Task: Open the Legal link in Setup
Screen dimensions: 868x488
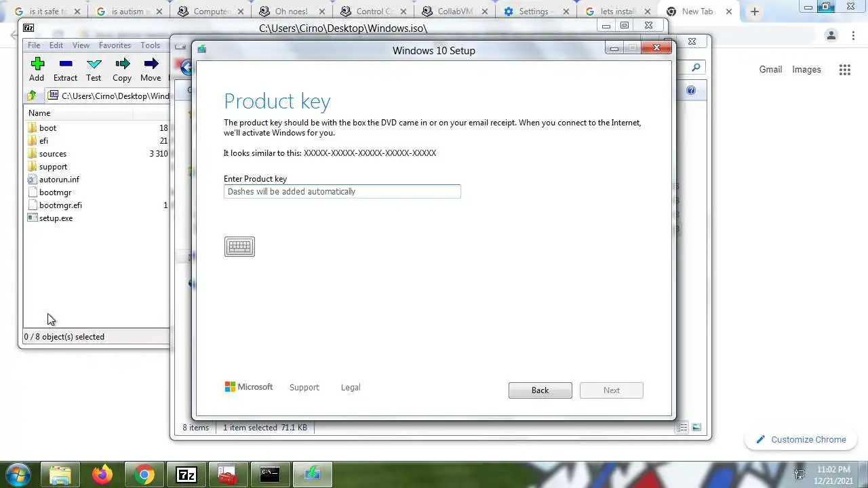Action: point(351,388)
